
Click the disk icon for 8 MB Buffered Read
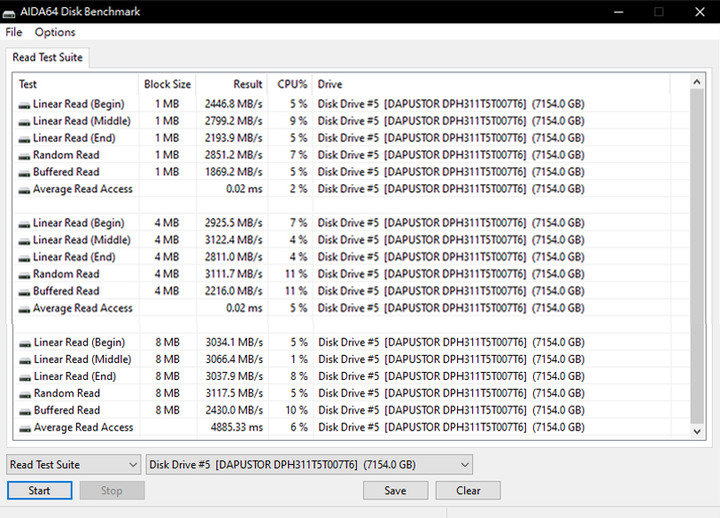pos(25,412)
